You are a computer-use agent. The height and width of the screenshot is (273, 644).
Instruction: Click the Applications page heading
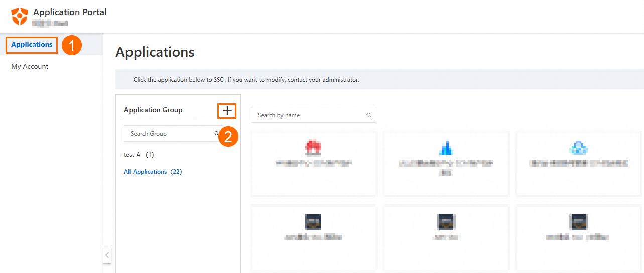[155, 52]
